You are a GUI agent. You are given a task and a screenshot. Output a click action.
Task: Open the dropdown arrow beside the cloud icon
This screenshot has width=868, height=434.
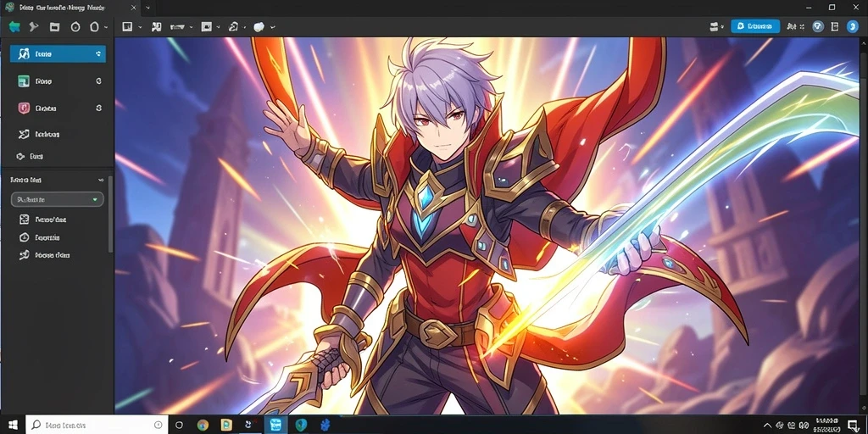pyautogui.click(x=273, y=26)
